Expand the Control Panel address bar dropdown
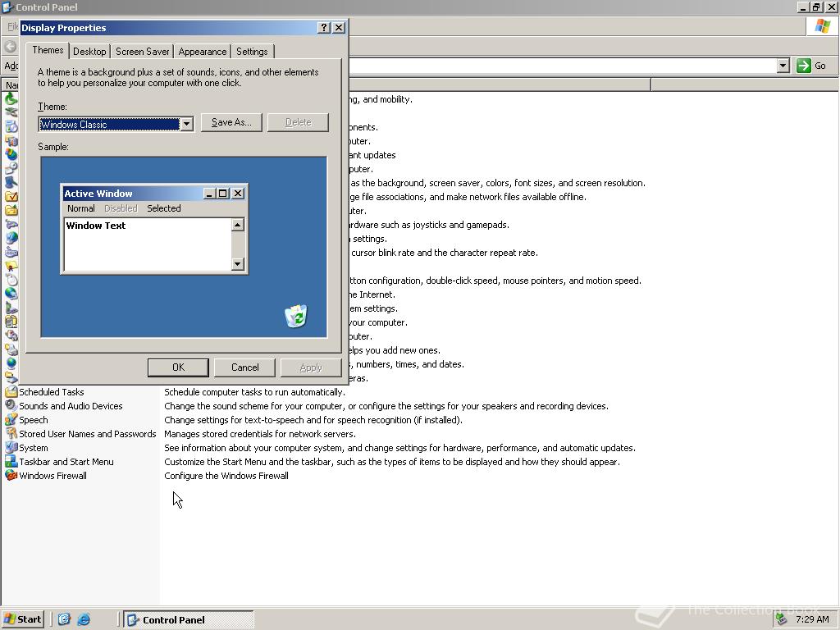 point(783,66)
